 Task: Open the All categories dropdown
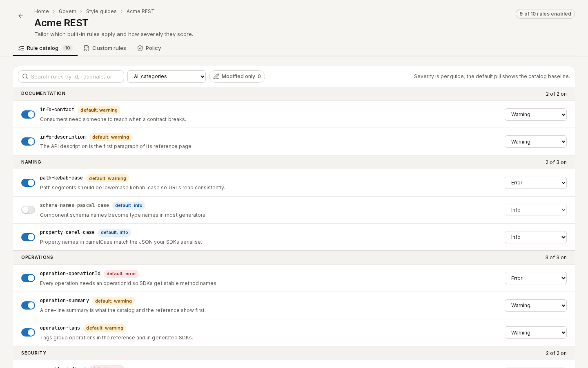coord(167,76)
